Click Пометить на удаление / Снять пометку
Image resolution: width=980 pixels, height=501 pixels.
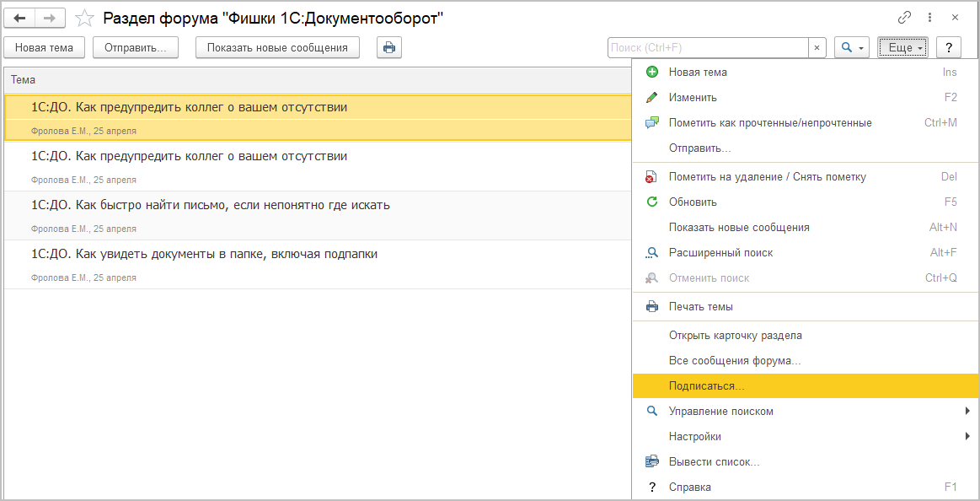tap(767, 177)
